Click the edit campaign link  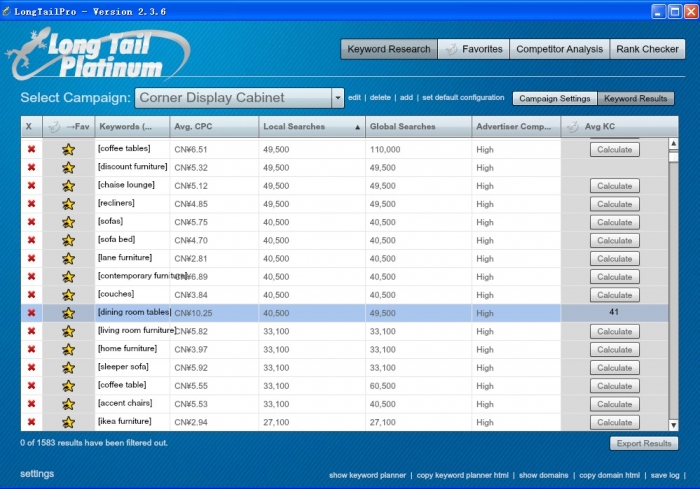coord(354,97)
